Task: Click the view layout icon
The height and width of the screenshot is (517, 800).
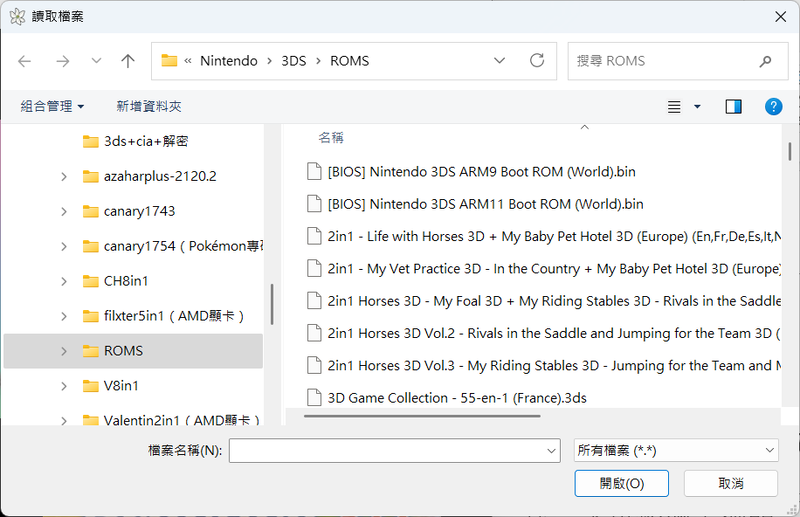Action: tap(674, 107)
